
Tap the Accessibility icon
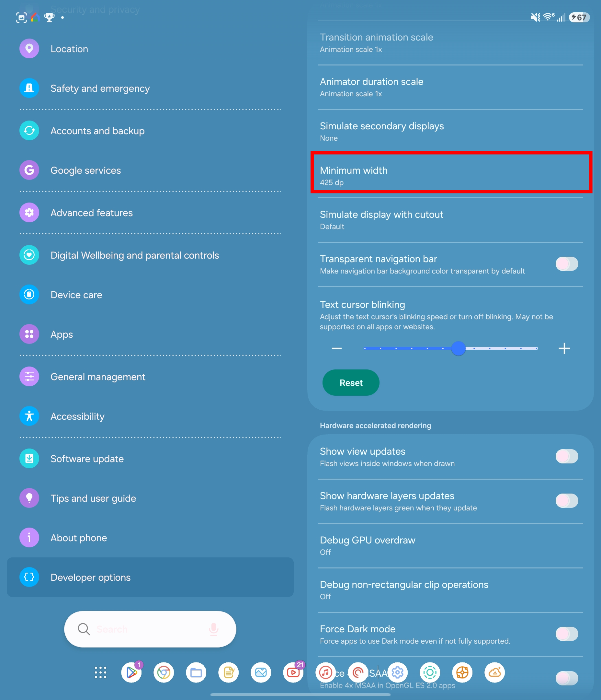pyautogui.click(x=29, y=416)
